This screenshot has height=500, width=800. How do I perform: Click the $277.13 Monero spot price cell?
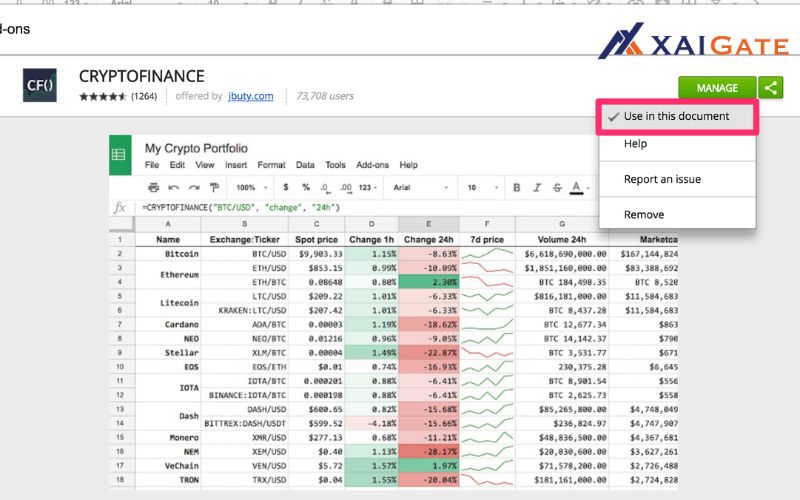(x=317, y=437)
